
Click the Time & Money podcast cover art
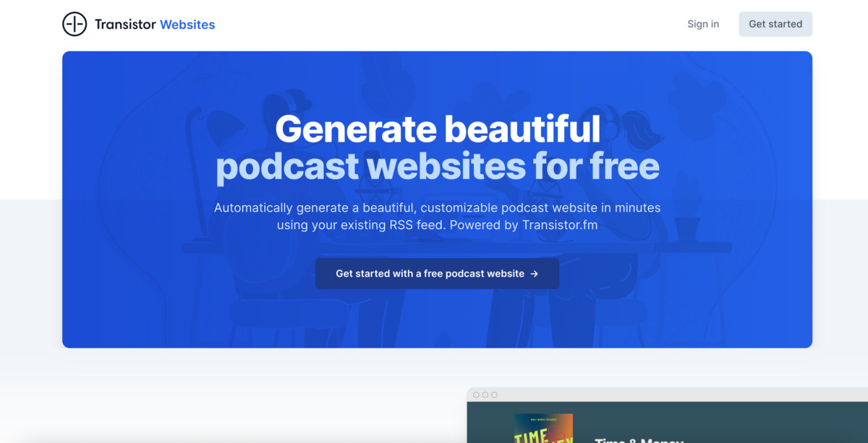543,429
